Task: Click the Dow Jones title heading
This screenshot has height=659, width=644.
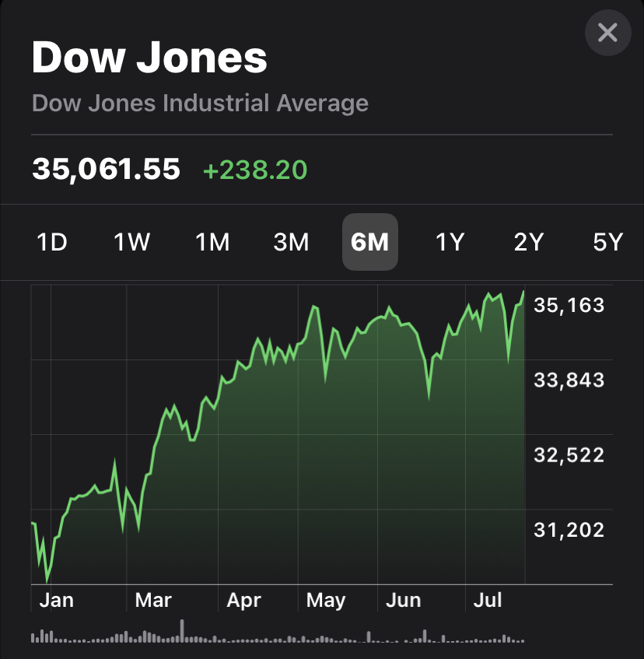Action: [149, 58]
